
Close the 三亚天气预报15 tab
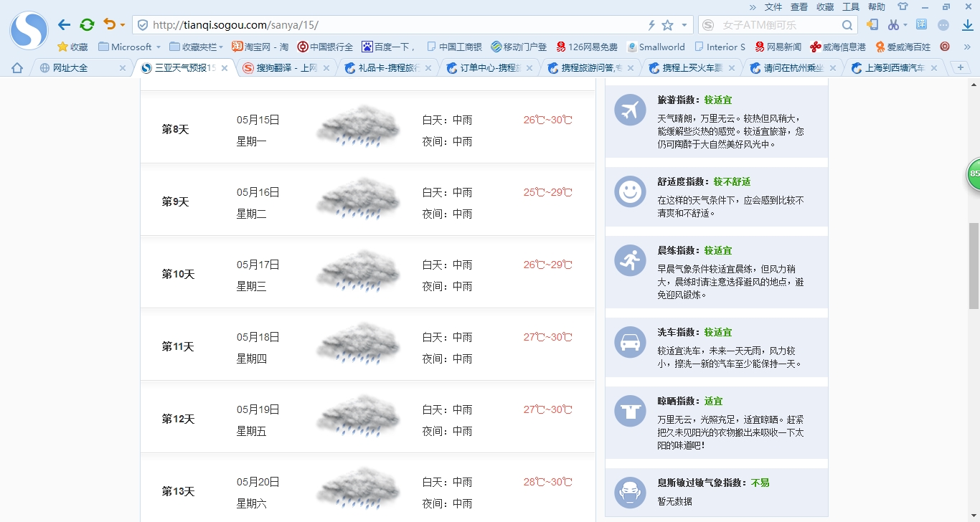[x=225, y=68]
